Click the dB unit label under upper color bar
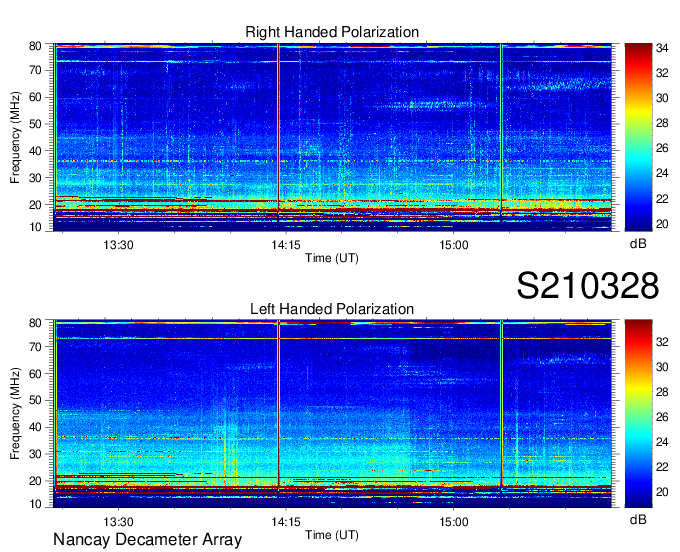This screenshot has width=680, height=552. click(x=638, y=244)
